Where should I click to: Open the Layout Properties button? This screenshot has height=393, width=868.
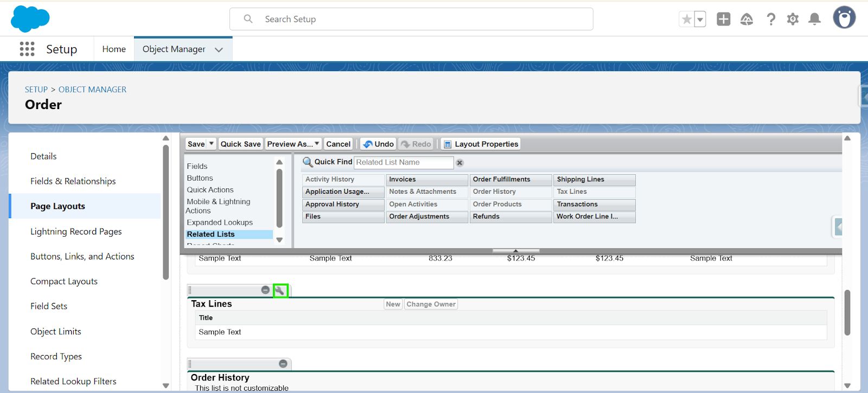[x=481, y=144]
